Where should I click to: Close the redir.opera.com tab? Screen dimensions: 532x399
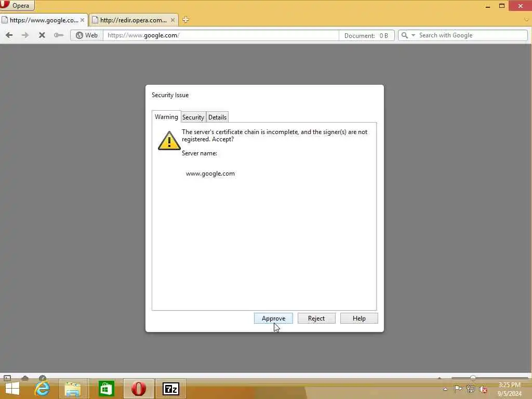[172, 20]
